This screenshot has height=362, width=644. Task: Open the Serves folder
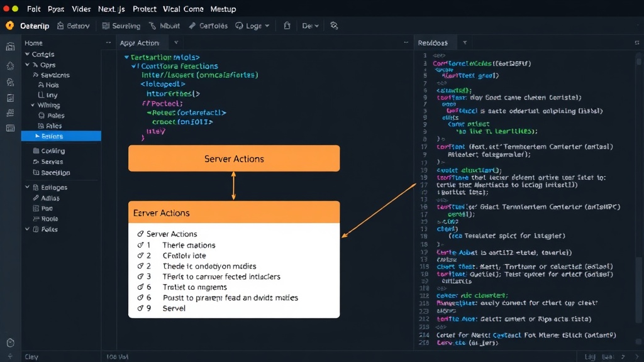(48, 162)
